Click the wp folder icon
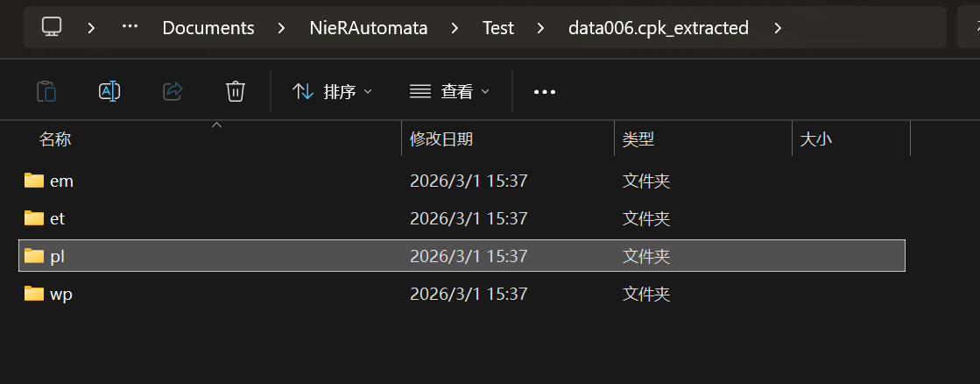This screenshot has height=384, width=980. 34,294
